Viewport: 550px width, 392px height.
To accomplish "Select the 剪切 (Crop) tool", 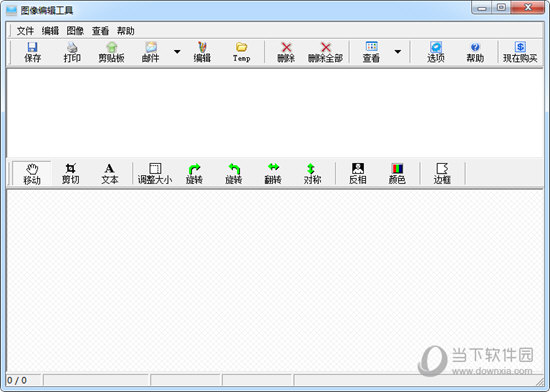I will point(71,174).
